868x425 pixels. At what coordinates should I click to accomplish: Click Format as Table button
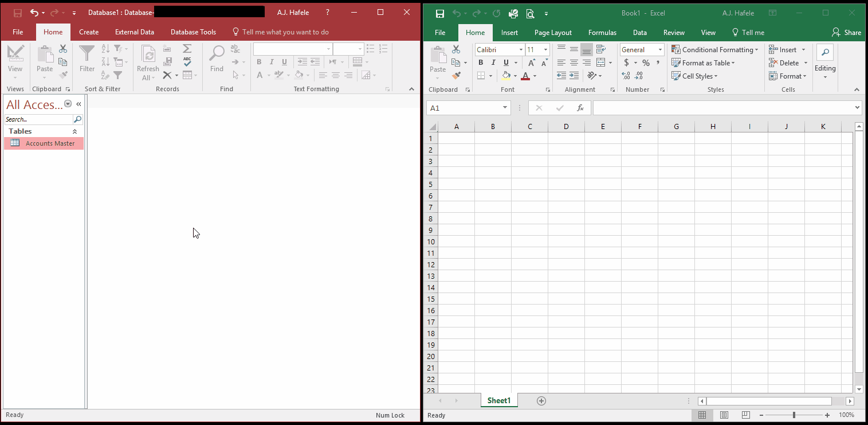(x=703, y=63)
